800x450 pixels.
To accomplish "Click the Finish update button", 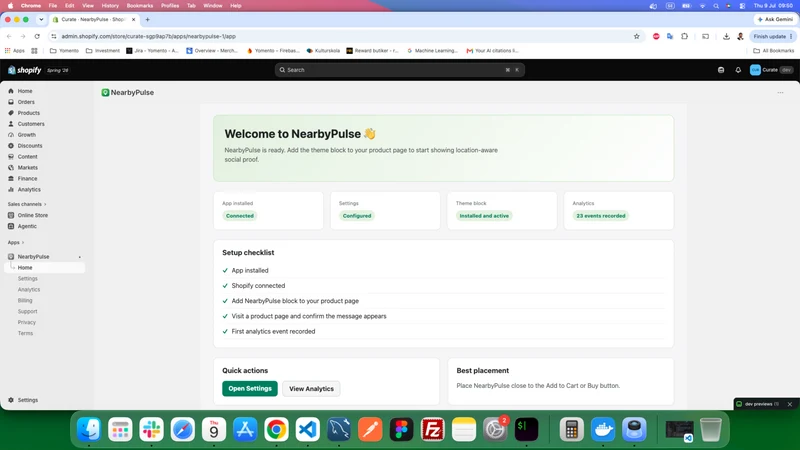I will (x=773, y=36).
